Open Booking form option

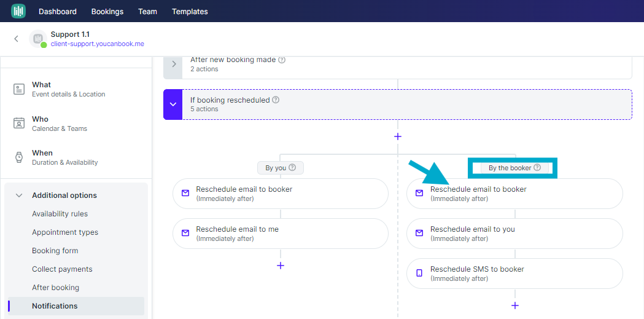tap(55, 251)
